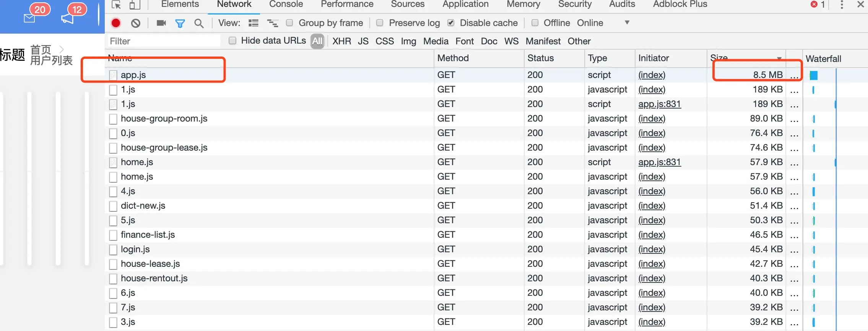Select the All filter type
868x331 pixels.
click(x=317, y=41)
